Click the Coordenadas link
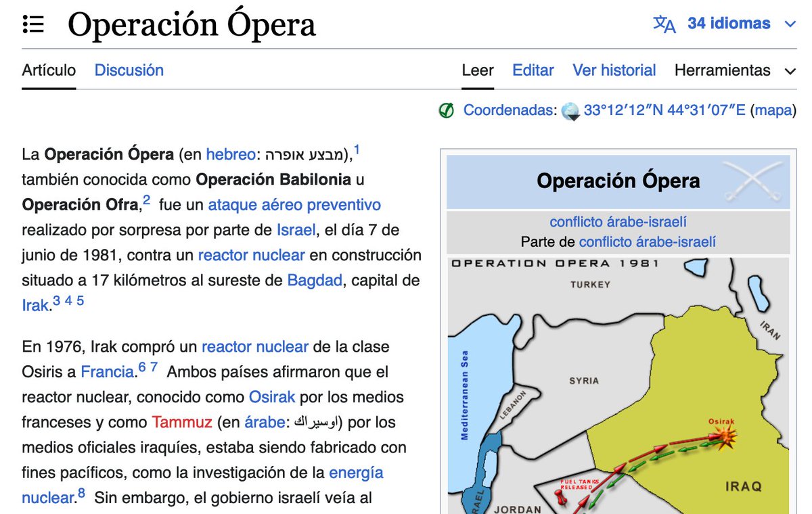812x514 pixels. (x=510, y=110)
